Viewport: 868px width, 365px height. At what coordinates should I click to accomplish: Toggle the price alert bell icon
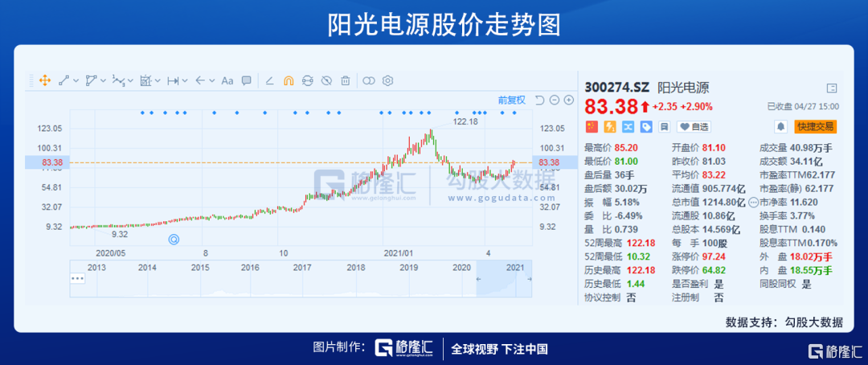(x=780, y=127)
